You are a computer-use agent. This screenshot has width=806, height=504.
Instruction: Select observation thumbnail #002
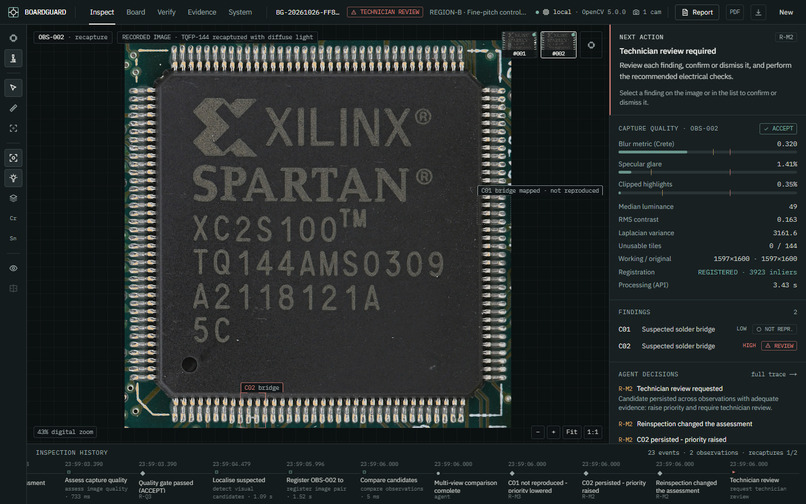pyautogui.click(x=558, y=44)
